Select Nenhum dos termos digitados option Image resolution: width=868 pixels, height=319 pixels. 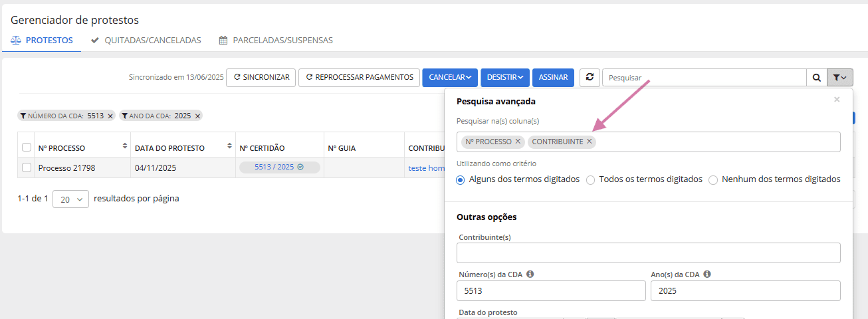tap(713, 180)
